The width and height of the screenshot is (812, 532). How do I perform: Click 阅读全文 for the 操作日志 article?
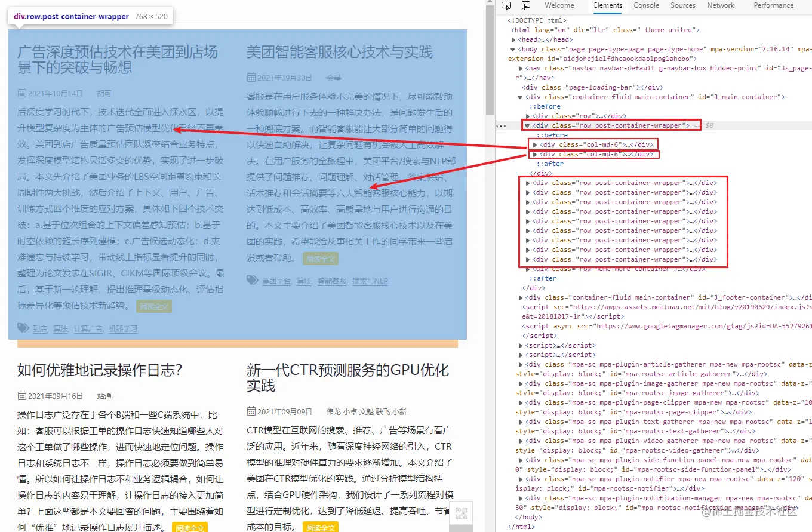(x=190, y=527)
